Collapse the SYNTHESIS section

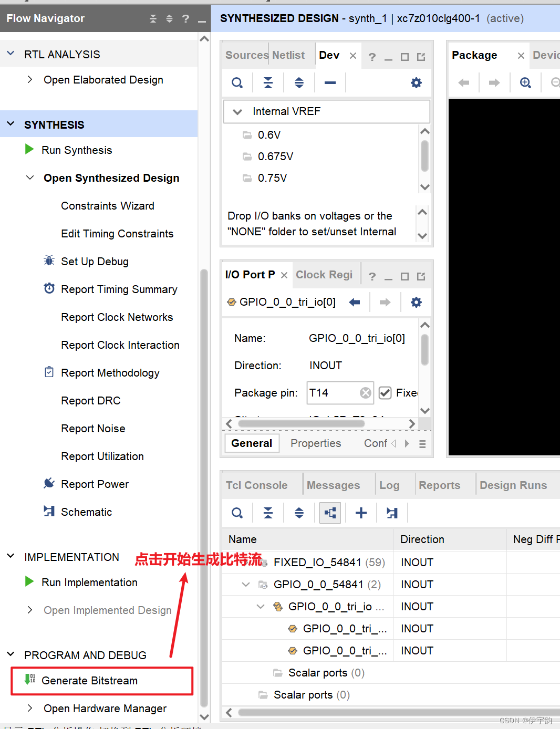11,124
